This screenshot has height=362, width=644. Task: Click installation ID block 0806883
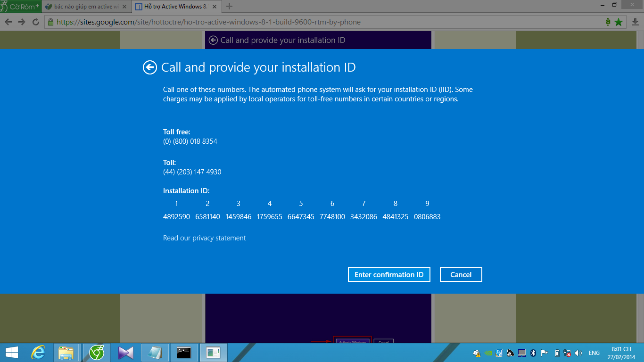pyautogui.click(x=427, y=217)
